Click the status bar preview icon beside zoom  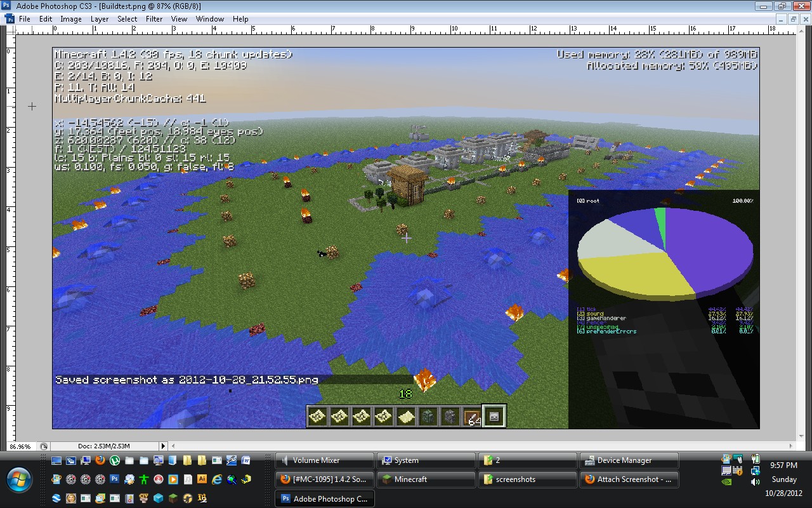44,446
